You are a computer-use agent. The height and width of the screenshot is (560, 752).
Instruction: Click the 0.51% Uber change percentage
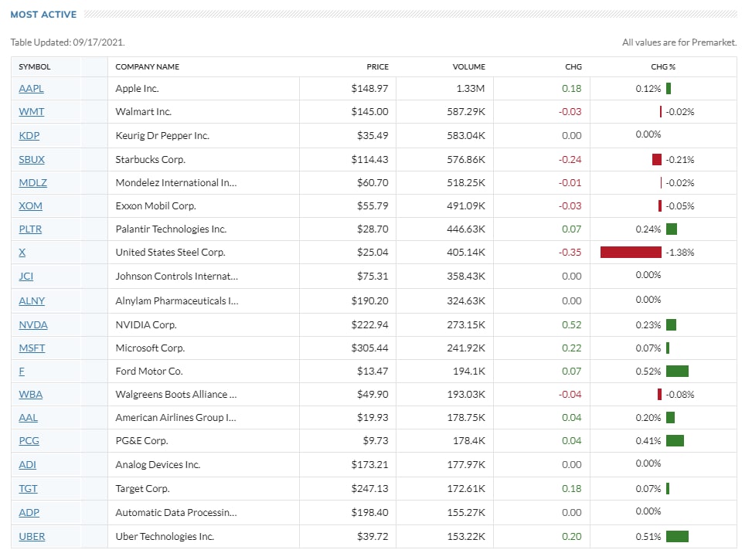point(648,537)
